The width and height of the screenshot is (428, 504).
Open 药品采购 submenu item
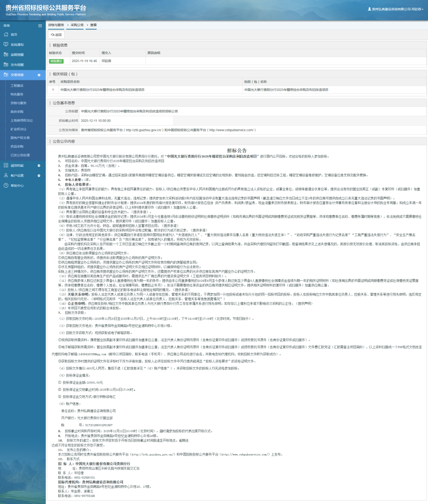(17, 147)
